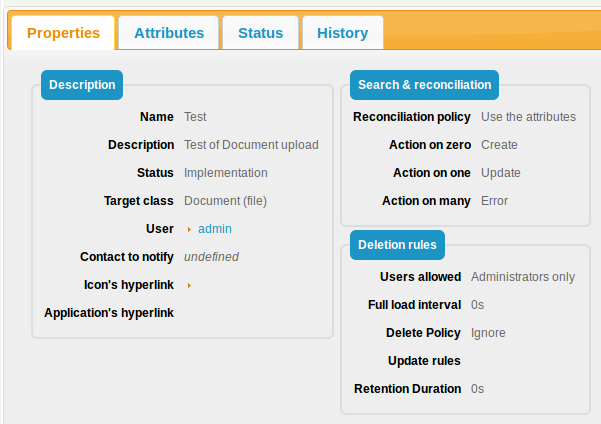The height and width of the screenshot is (424, 601).
Task: Select the Properties tab
Action: click(63, 33)
